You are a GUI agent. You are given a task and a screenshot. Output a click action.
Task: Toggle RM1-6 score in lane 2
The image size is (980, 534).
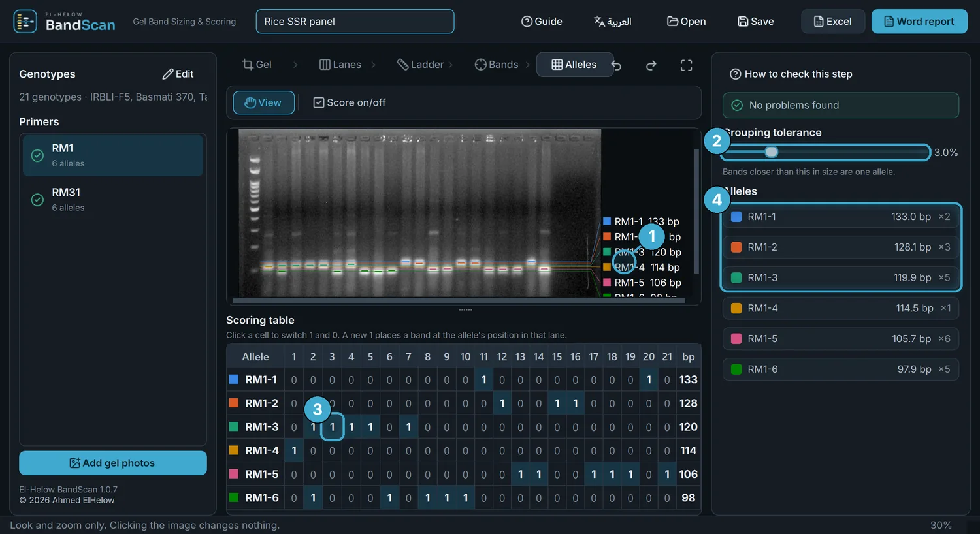(x=313, y=497)
